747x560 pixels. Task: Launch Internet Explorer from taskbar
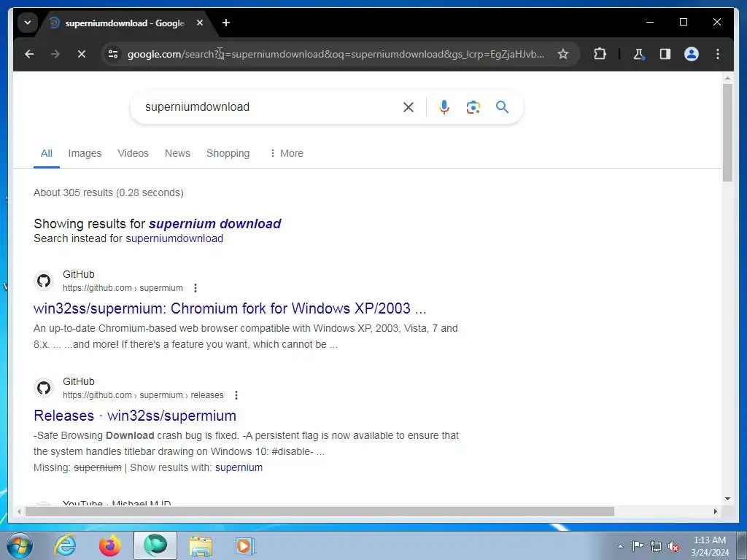[x=65, y=545]
